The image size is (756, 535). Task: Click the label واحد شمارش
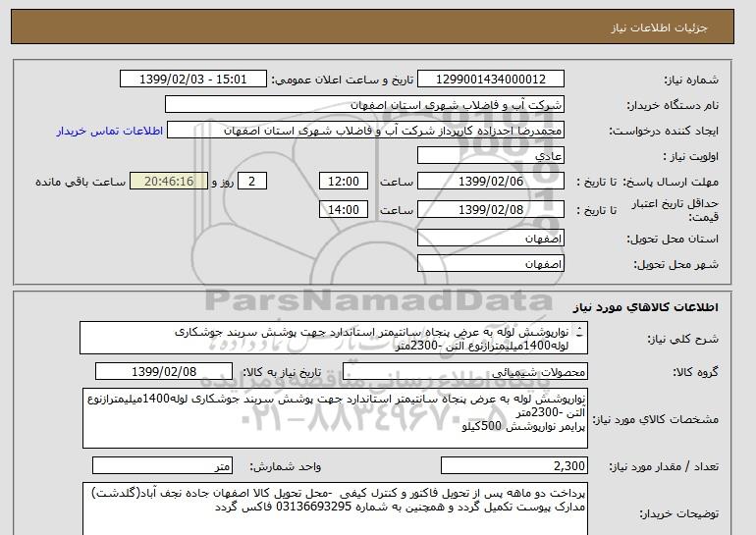tap(286, 466)
